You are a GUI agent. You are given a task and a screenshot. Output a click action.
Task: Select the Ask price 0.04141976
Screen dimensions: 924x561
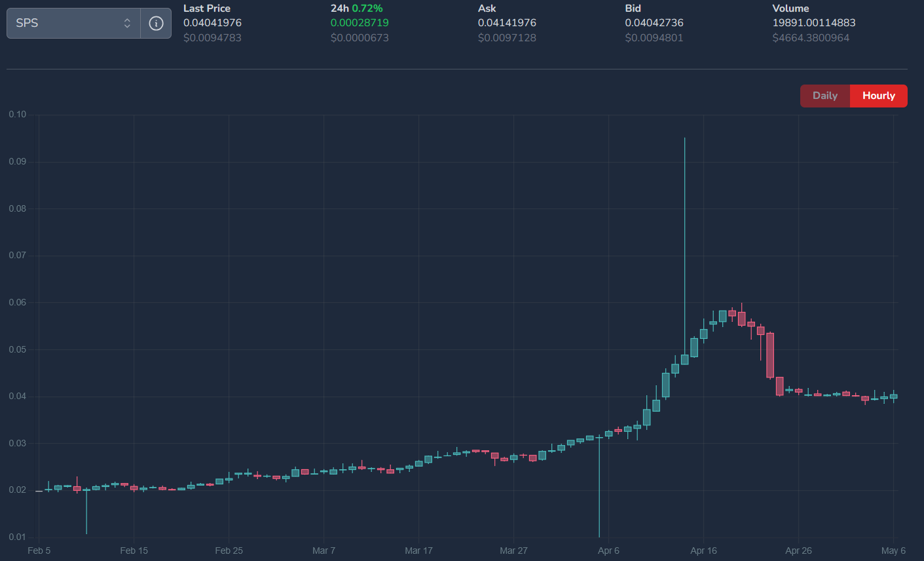(507, 23)
